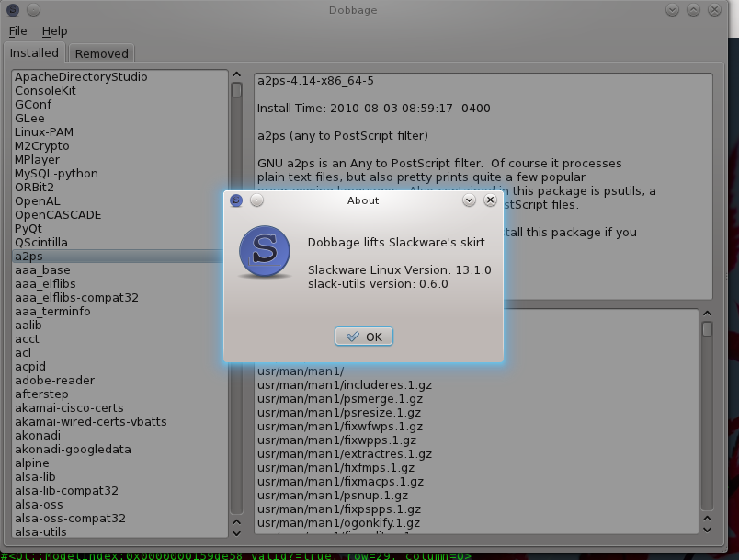Select the alpine package

[x=119, y=463]
